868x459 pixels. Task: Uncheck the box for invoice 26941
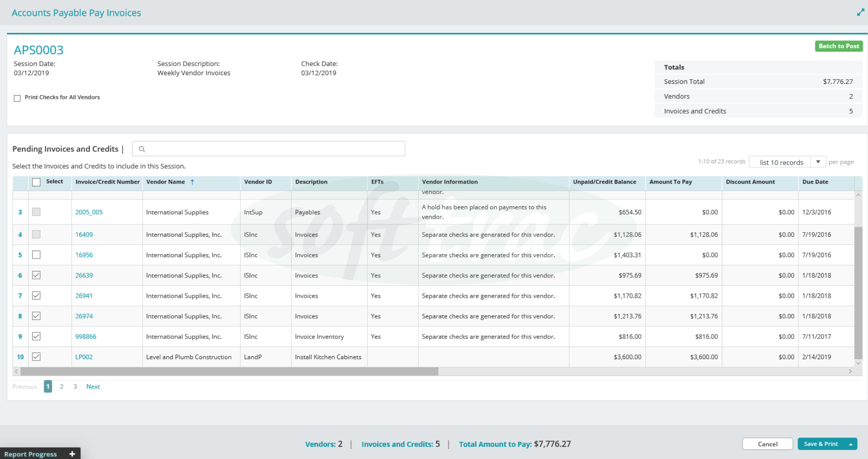[x=36, y=296]
